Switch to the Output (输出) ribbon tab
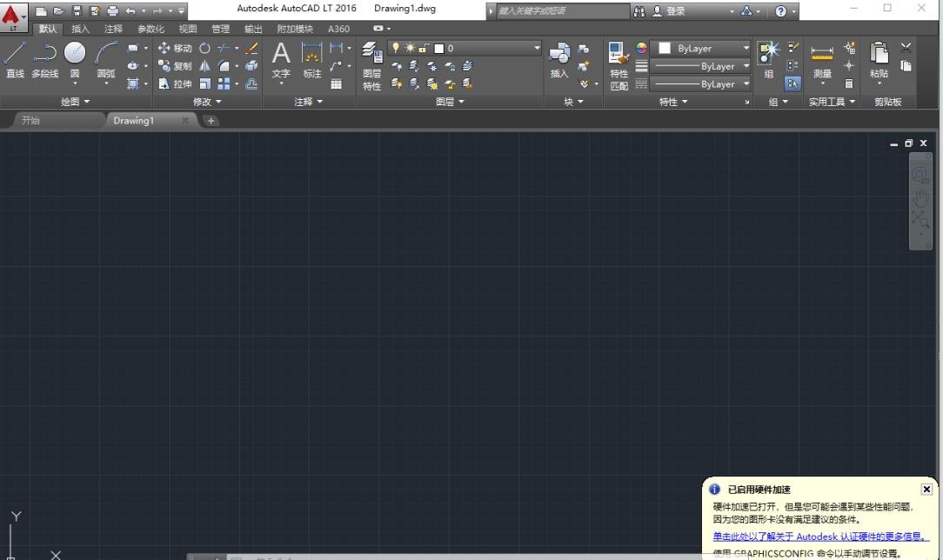Viewport: 943px width, 560px height. point(252,29)
